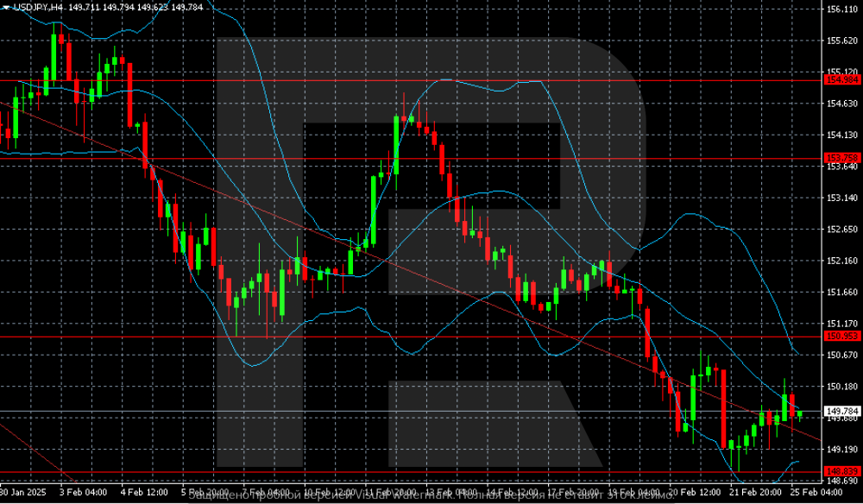Click the 3 Feb 04:00 time label

point(83,491)
